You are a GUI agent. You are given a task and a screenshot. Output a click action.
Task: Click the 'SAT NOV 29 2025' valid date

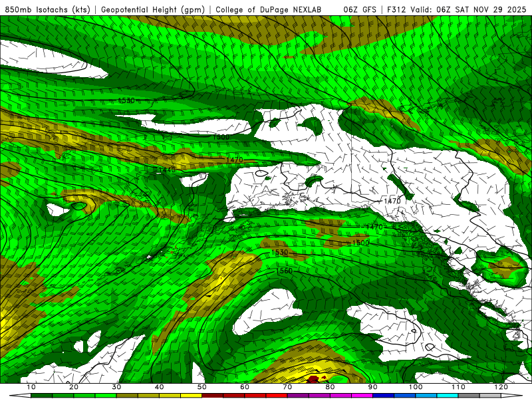pyautogui.click(x=491, y=10)
